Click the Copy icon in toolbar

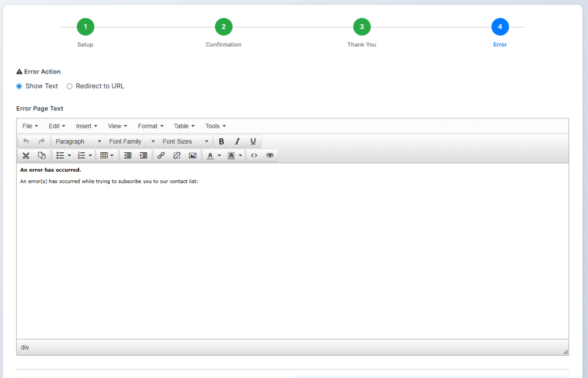(41, 156)
